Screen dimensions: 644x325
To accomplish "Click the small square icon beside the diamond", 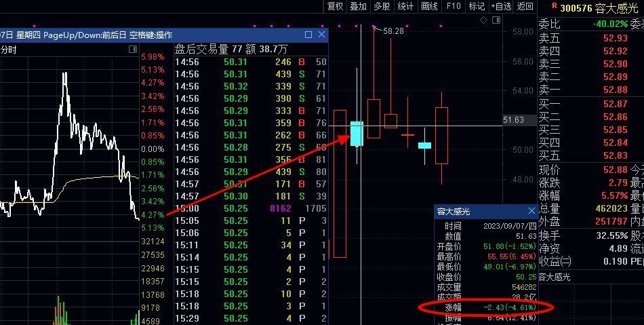I will pyautogui.click(x=497, y=20).
